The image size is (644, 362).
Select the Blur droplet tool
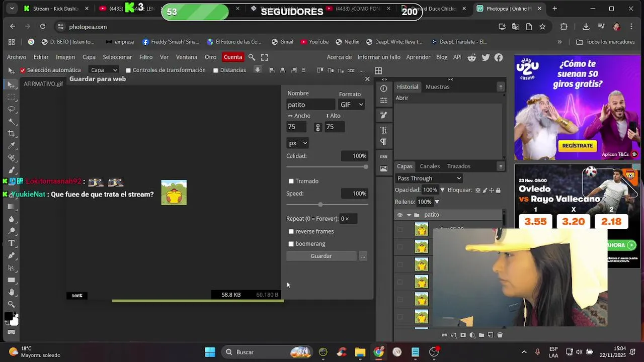click(12, 219)
